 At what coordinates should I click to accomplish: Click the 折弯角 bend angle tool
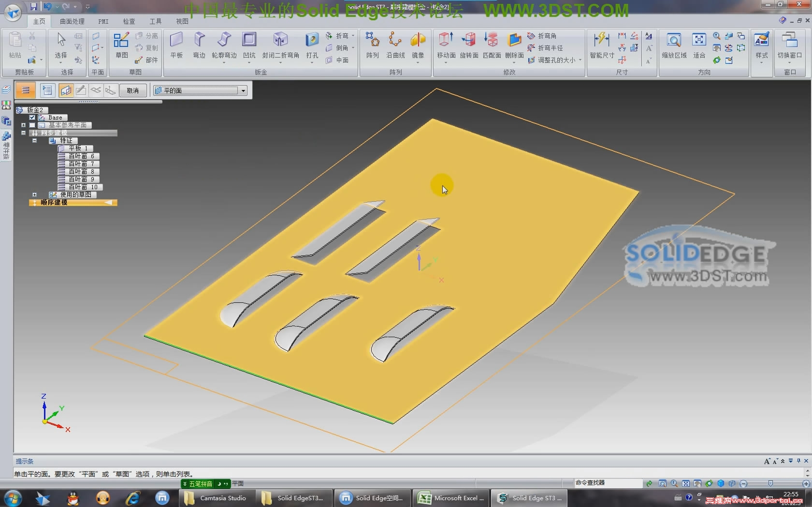click(x=542, y=36)
